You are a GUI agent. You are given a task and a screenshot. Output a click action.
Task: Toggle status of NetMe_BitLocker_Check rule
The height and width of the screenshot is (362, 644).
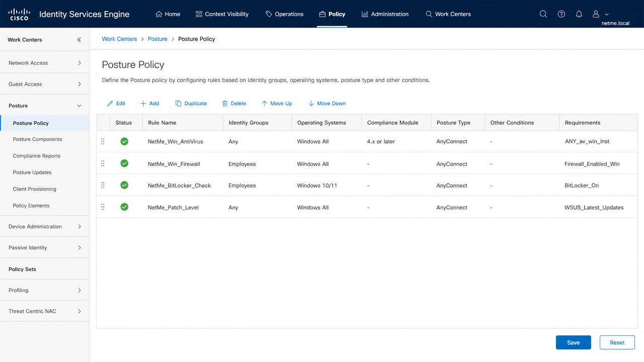124,185
